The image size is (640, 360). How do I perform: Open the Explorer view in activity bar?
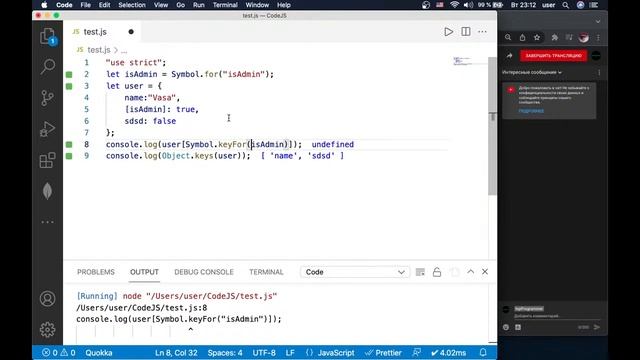point(47,36)
